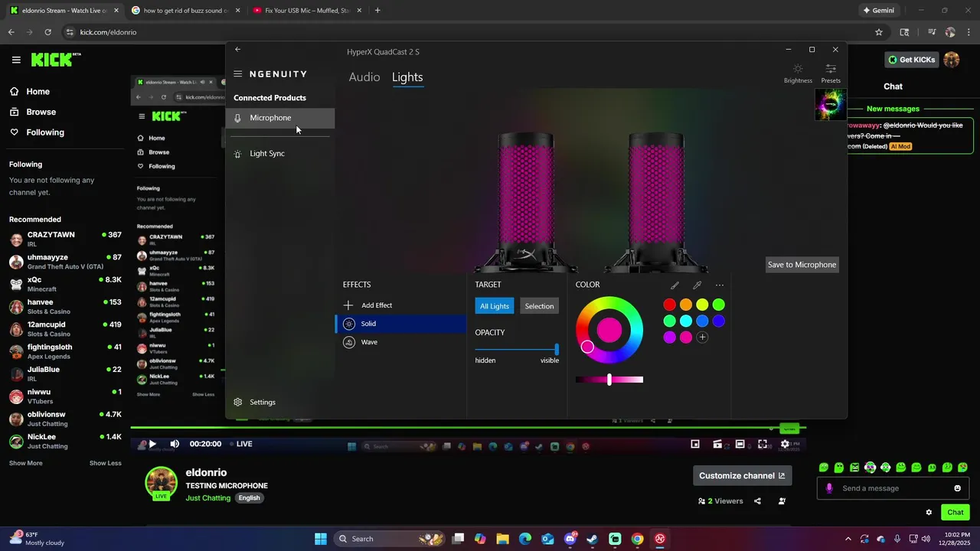Click the rainbow preset thumbnail
The height and width of the screenshot is (551, 980).
coord(830,105)
